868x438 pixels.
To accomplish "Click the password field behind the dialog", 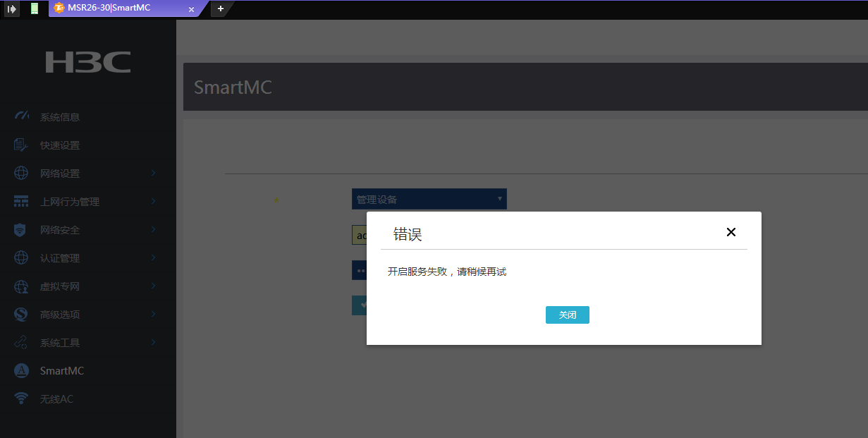I will 359,270.
